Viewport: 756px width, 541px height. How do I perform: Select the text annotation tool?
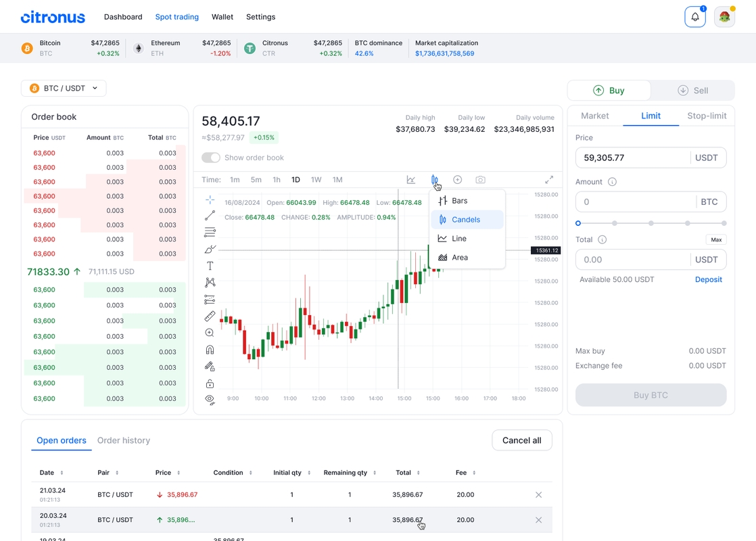pos(210,266)
